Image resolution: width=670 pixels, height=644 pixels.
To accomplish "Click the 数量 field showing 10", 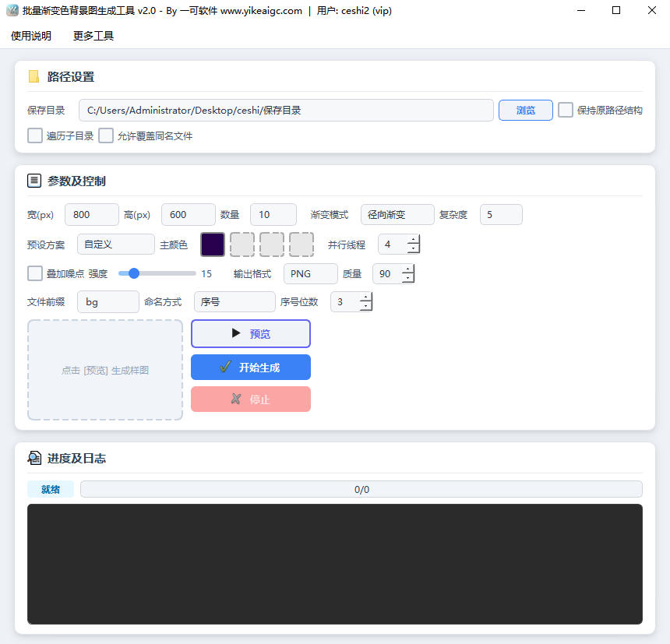I will 273,214.
